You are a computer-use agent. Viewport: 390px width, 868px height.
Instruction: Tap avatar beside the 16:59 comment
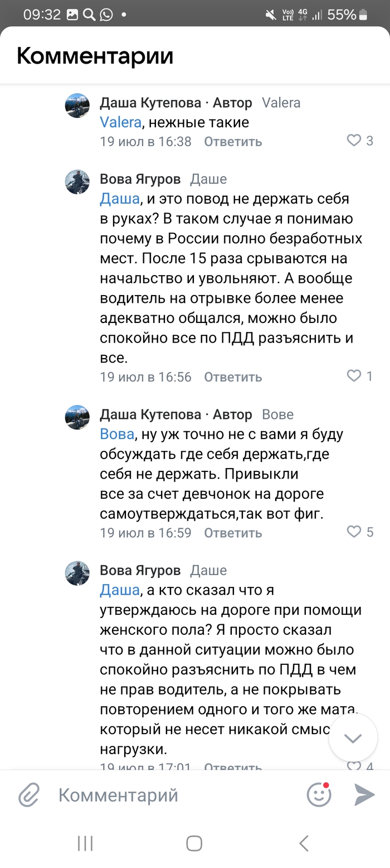click(x=77, y=417)
